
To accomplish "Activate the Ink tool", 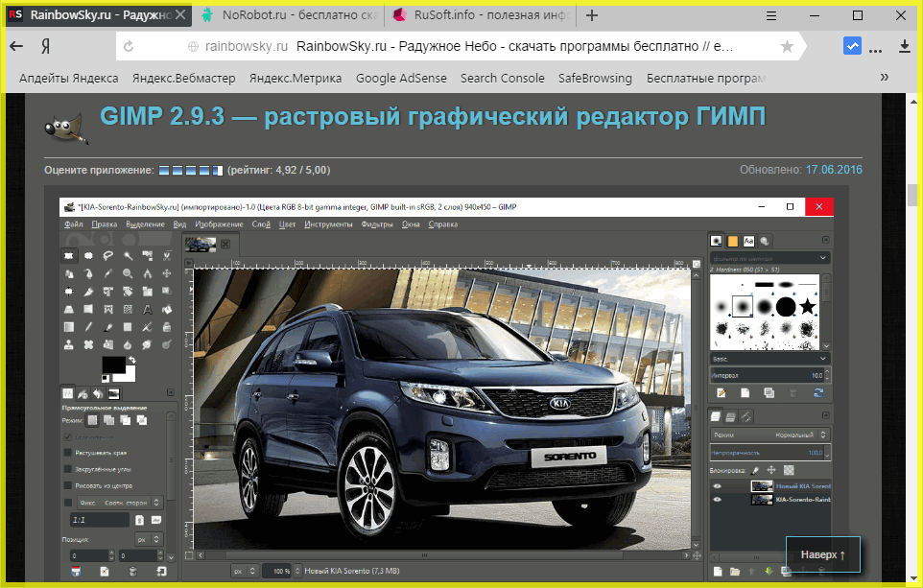I will (167, 327).
